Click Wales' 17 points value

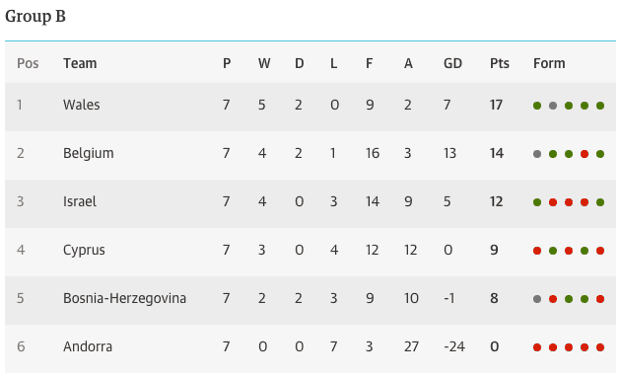pos(496,105)
